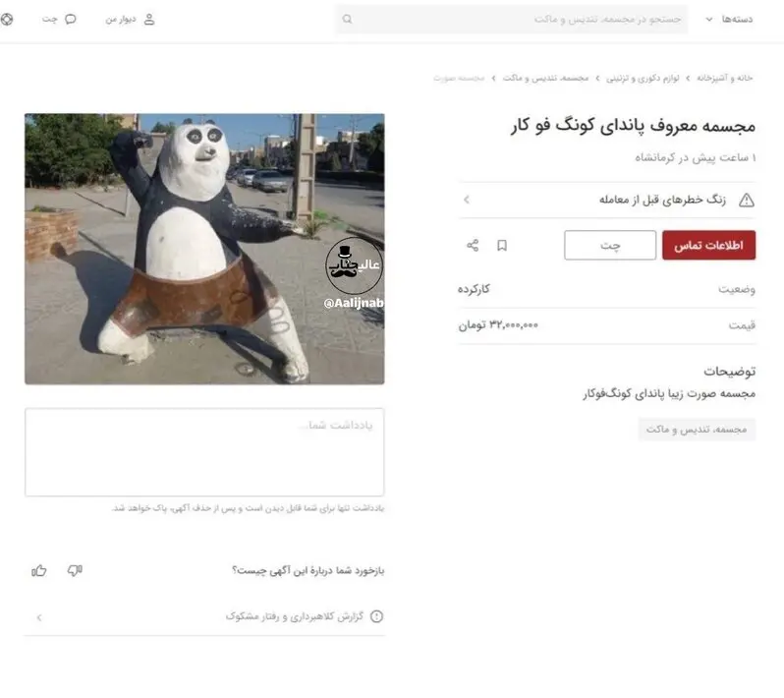Click the support icon at the top-left corner
Screen dimensions: 784x698
pos(7,19)
